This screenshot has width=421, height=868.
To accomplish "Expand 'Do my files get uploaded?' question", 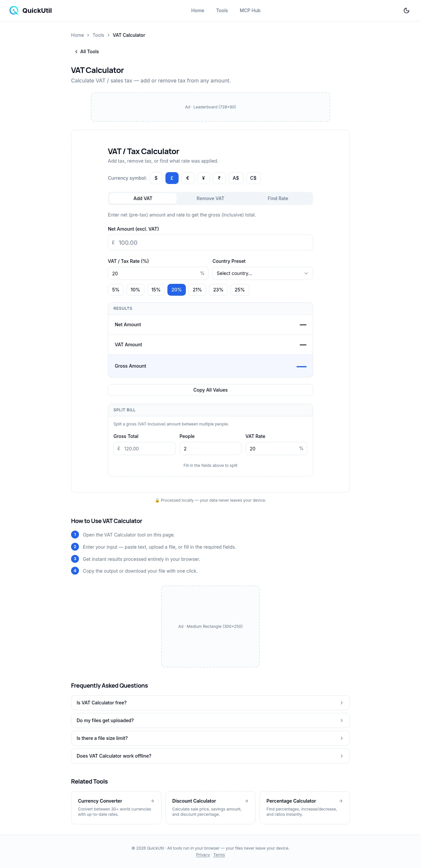I will (x=210, y=720).
